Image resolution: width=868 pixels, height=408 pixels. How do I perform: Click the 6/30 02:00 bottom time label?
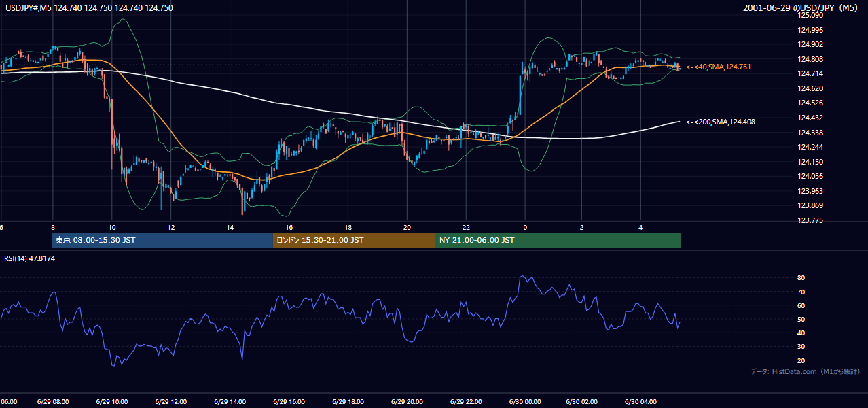coord(582,401)
